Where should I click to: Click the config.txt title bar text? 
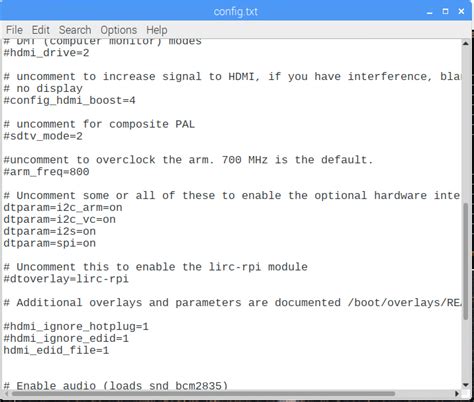coord(235,12)
